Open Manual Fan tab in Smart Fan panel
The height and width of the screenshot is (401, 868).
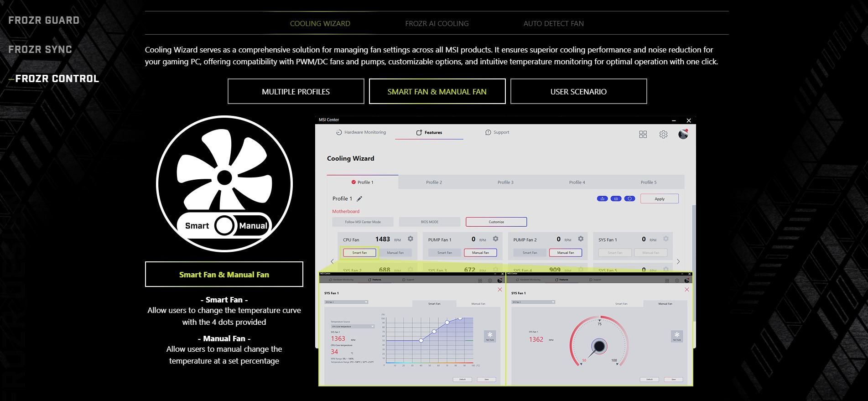[x=478, y=303]
